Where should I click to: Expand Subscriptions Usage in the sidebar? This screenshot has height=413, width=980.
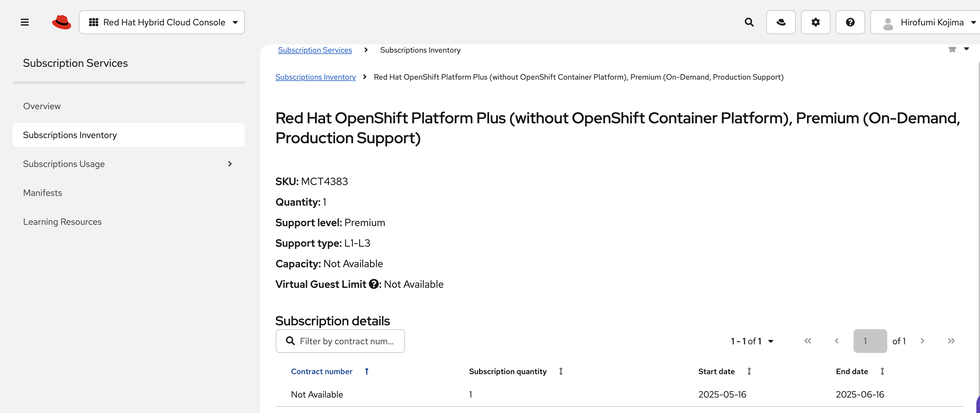click(x=129, y=164)
